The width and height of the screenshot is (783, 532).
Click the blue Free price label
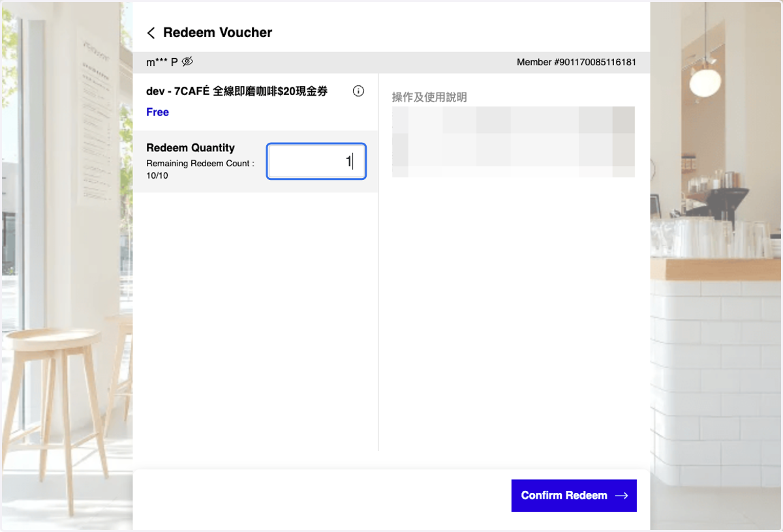(157, 112)
